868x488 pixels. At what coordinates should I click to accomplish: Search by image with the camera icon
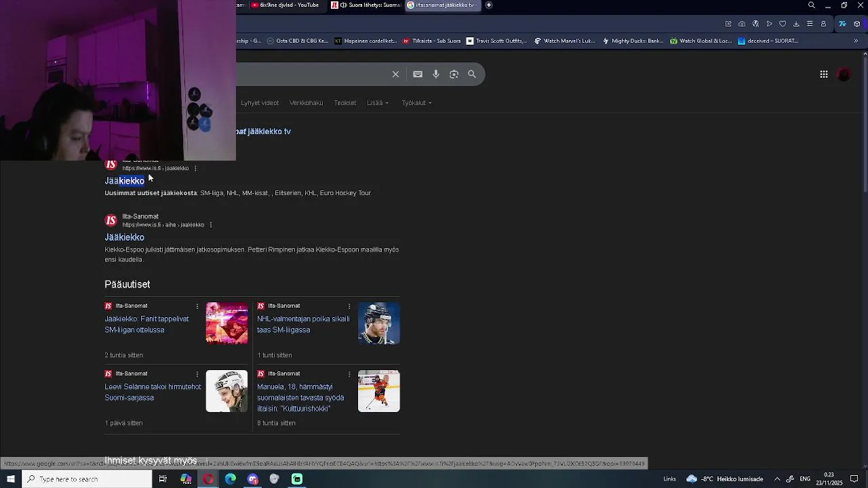[x=454, y=75]
